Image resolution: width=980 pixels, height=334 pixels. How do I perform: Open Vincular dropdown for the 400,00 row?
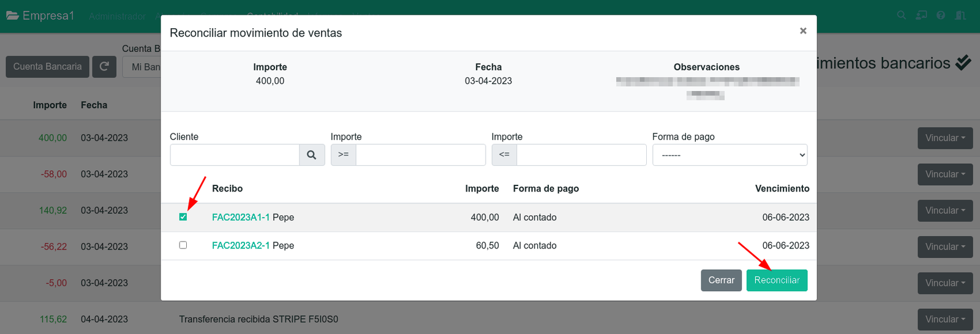(x=945, y=138)
